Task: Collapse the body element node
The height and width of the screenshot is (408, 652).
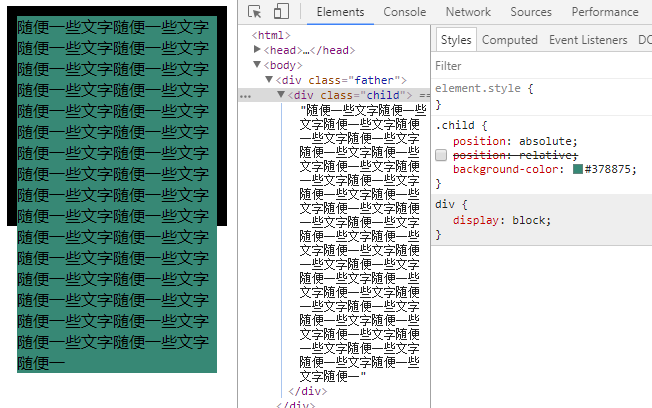Action: (258, 64)
